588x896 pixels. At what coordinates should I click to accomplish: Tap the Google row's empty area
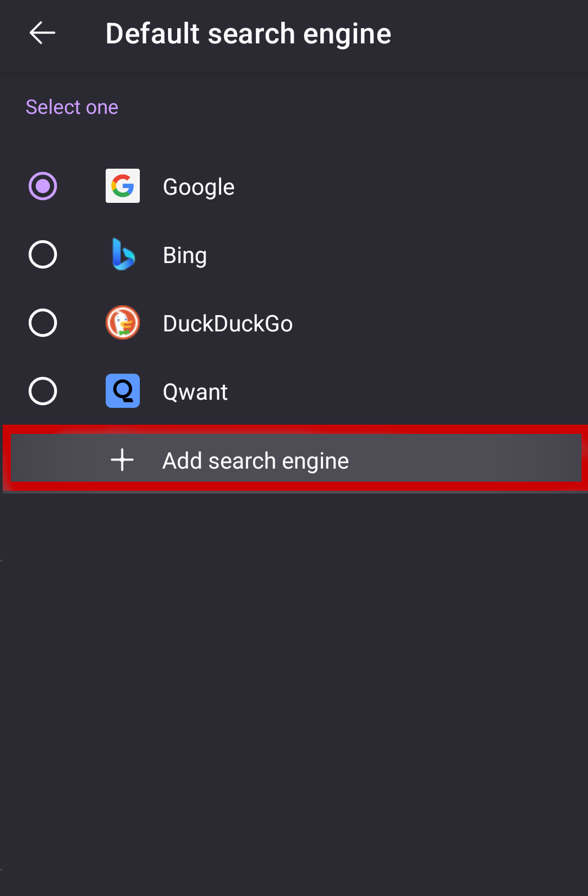412,186
